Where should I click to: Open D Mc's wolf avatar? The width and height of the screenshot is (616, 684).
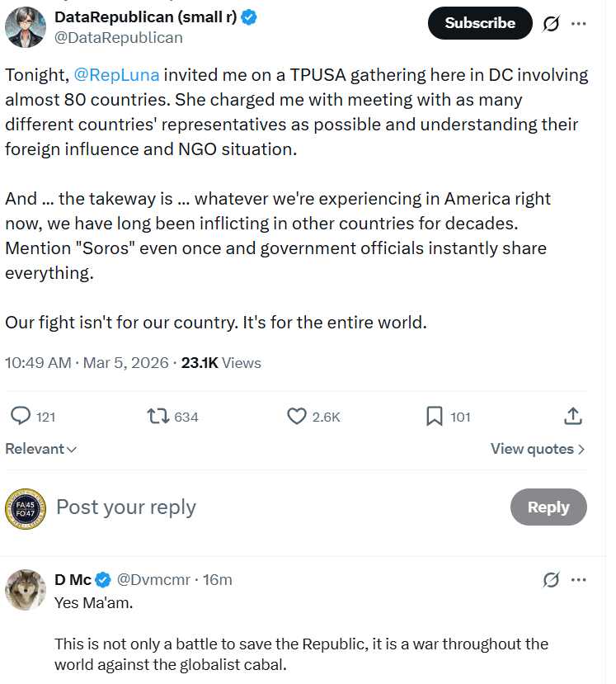click(x=25, y=590)
